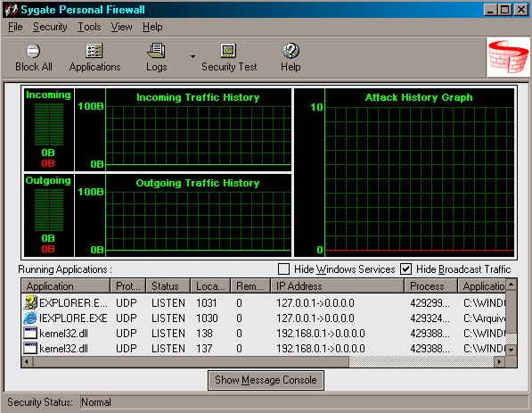The image size is (532, 413).
Task: Click kernel32.dll port 138 IP 192.168.0.1->0.0.0.0
Action: 321,334
